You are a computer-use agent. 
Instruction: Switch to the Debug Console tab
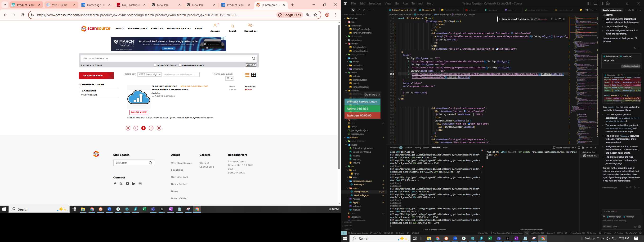pyautogui.click(x=422, y=147)
